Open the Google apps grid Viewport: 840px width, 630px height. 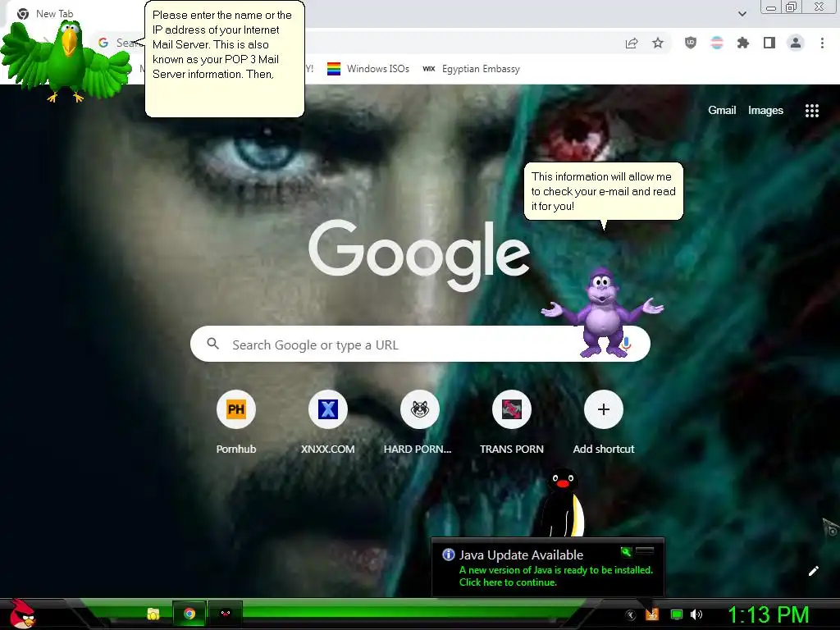point(811,111)
